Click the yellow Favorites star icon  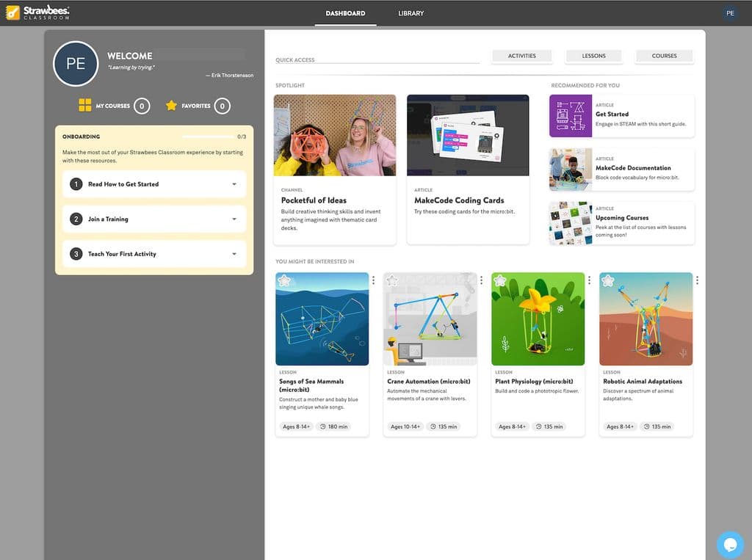click(x=171, y=106)
